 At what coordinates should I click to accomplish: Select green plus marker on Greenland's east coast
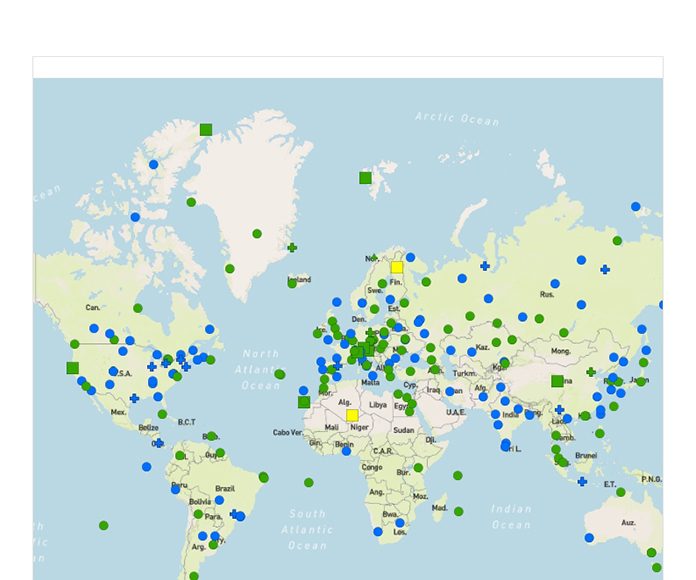tap(292, 247)
